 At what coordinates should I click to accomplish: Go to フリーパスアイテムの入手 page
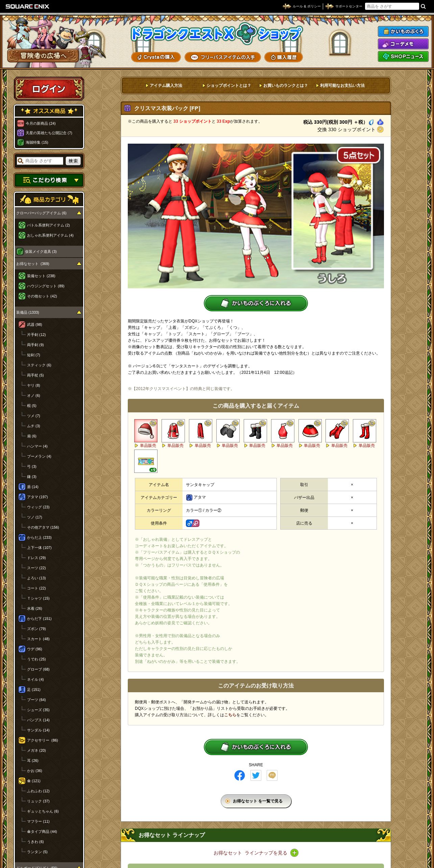click(x=223, y=57)
